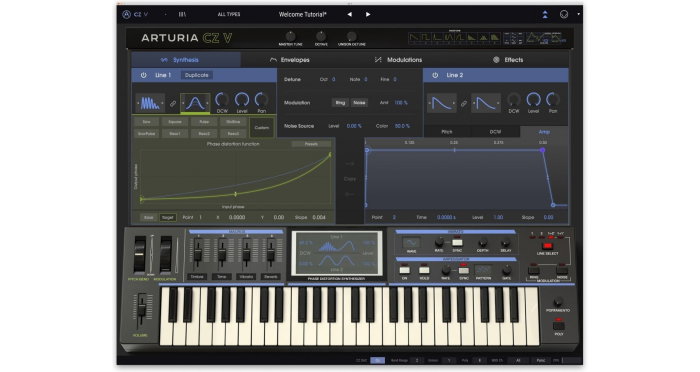Switch to the Synthesis tab
This screenshot has height=372, width=700.
(x=186, y=60)
